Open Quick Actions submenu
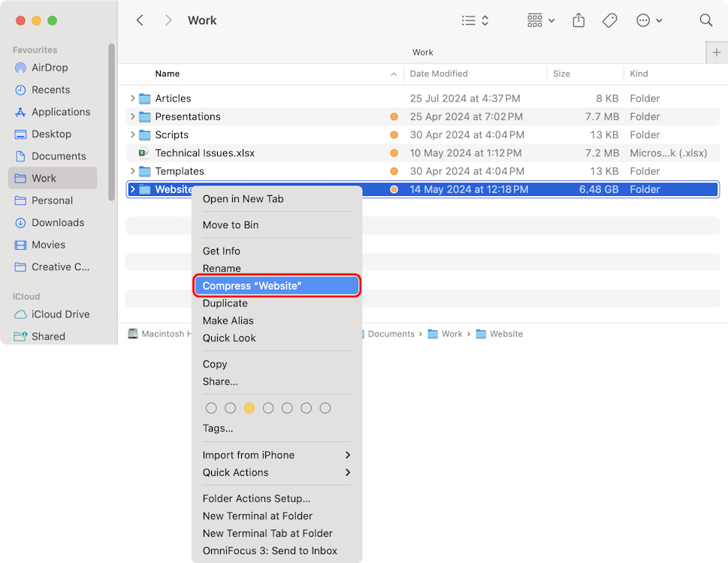Screen dimensions: 728x563 tap(276, 473)
